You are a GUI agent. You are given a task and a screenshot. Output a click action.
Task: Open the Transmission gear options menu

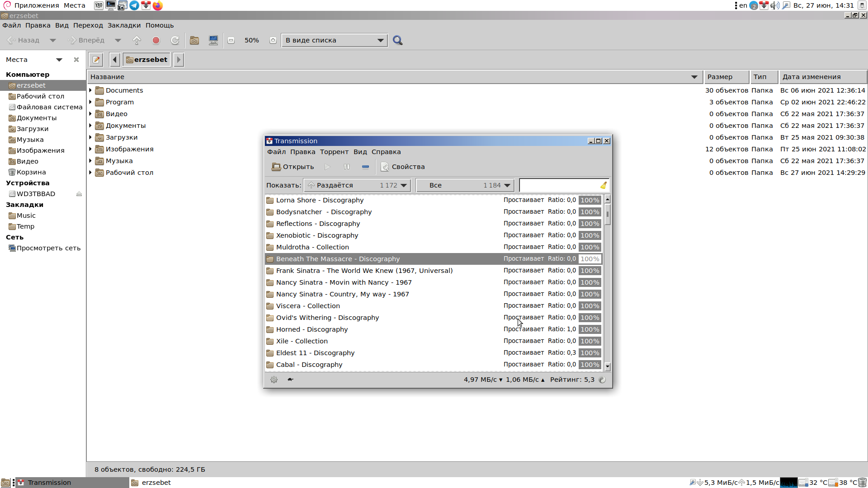pos(274,380)
